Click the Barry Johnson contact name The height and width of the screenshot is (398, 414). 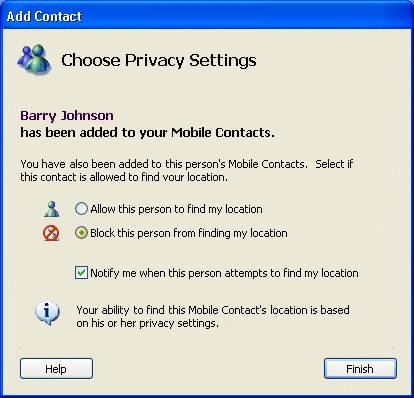pos(67,116)
